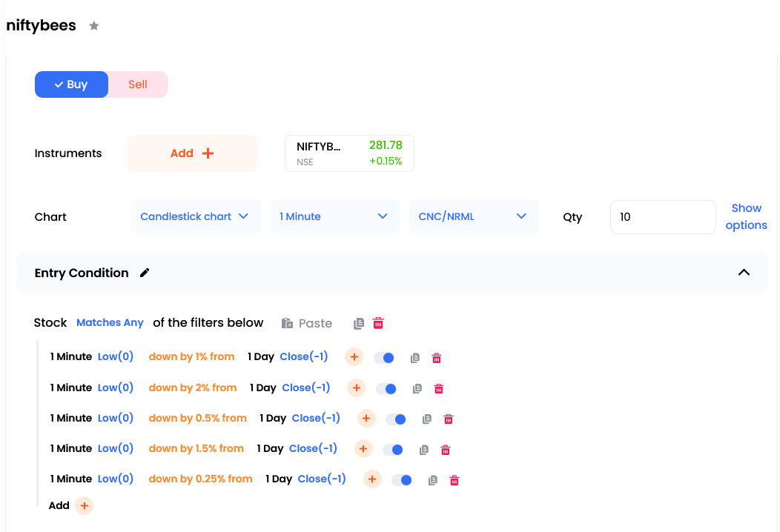Copy the whole filter group

click(x=359, y=324)
